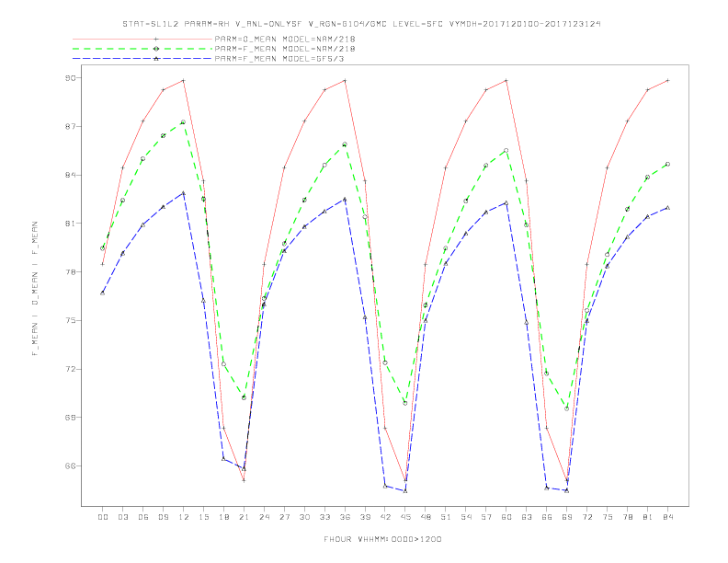
Task: Click x-axis tick label 21
Action: (245, 517)
